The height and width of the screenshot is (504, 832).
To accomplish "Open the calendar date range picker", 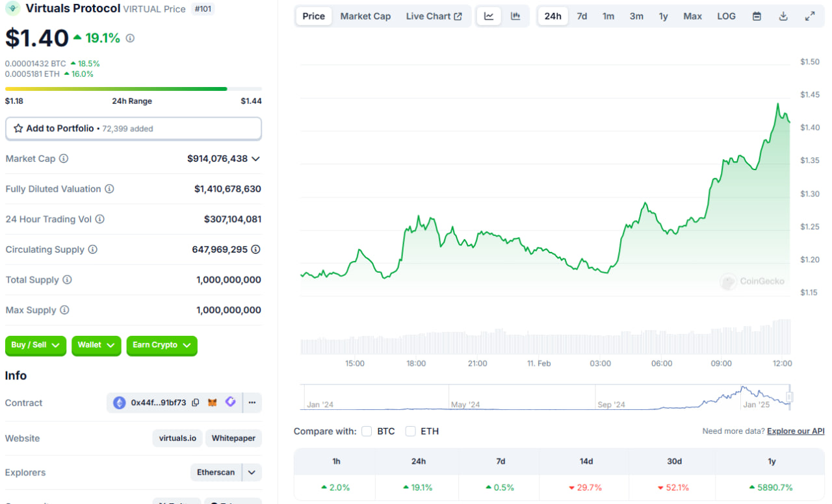I will click(x=757, y=16).
